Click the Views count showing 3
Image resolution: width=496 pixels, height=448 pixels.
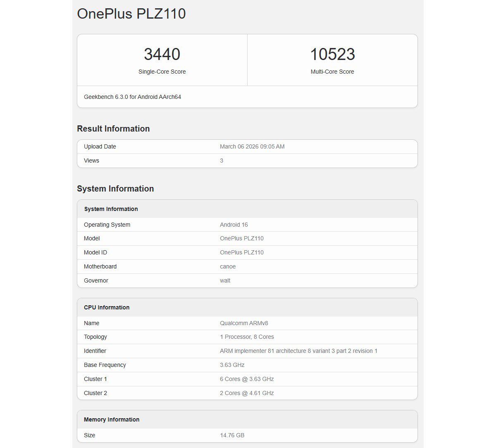pos(221,161)
